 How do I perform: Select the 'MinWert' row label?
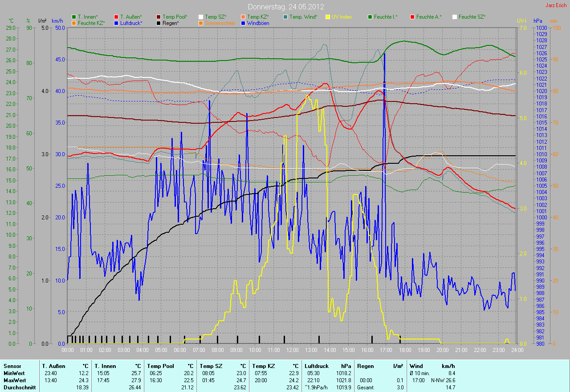pos(14,373)
